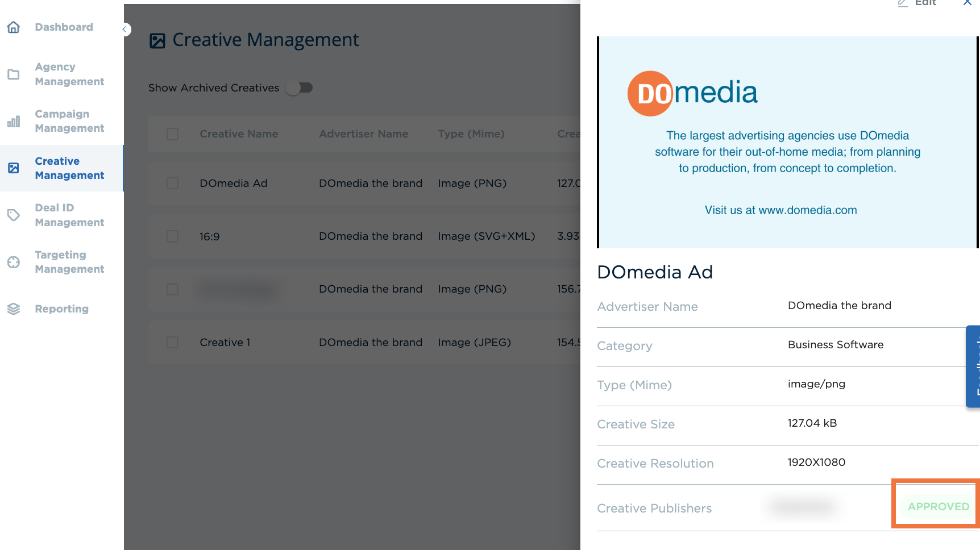Go to Campaign Management
Viewport: 980px width, 550px height.
click(x=69, y=121)
